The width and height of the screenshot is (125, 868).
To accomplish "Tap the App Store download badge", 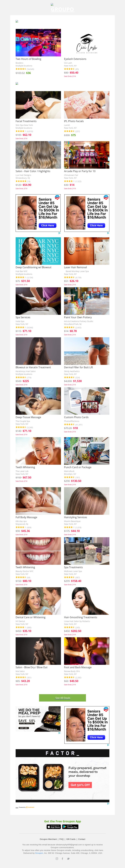I will pos(54,827).
